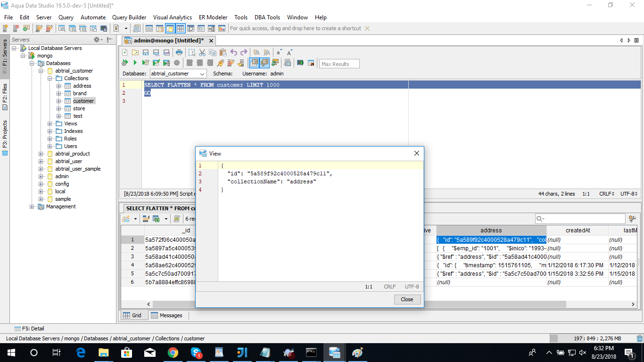Click Close button in View dialog
The height and width of the screenshot is (362, 644).
407,299
